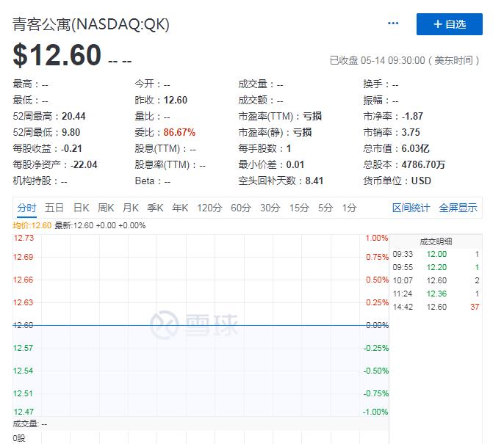Click the 昨收 value 12.60

tap(176, 100)
